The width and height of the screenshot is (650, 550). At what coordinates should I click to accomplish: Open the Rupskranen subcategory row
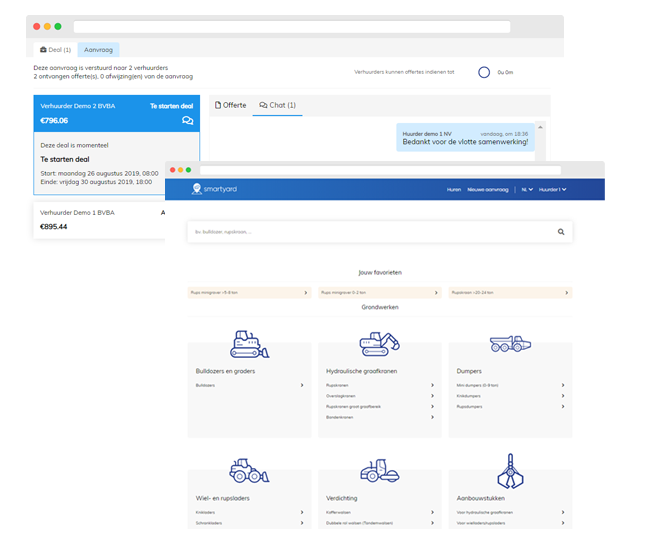coord(380,385)
